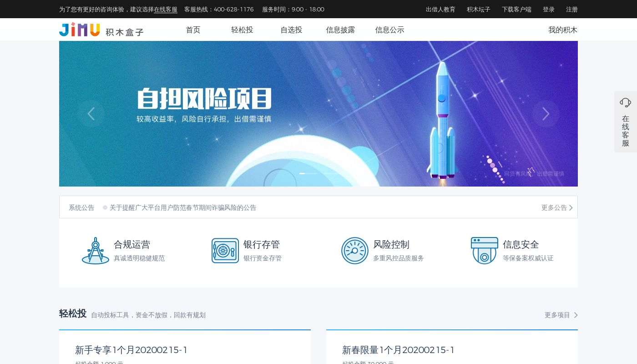The height and width of the screenshot is (364, 637).
Task: Select the first carousel indicator dash
Action: (302, 173)
